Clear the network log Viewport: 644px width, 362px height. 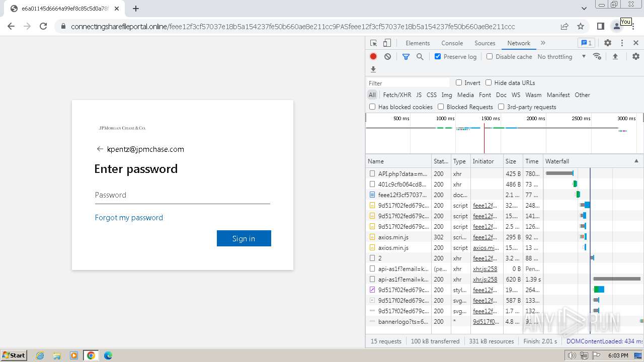(x=387, y=57)
